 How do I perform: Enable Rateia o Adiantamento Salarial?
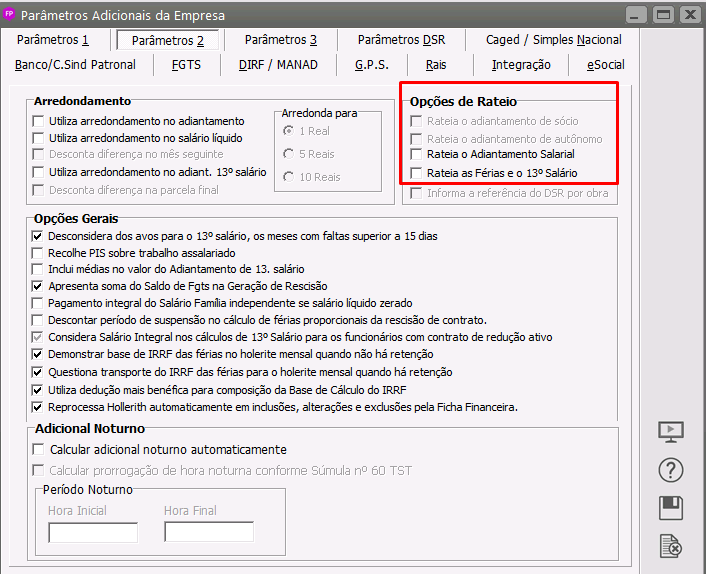(x=417, y=155)
